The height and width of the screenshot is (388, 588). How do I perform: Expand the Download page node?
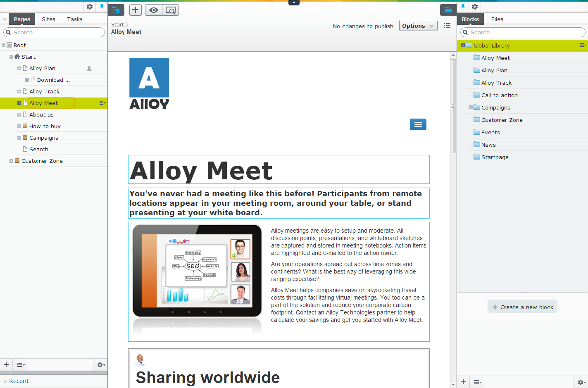27,80
